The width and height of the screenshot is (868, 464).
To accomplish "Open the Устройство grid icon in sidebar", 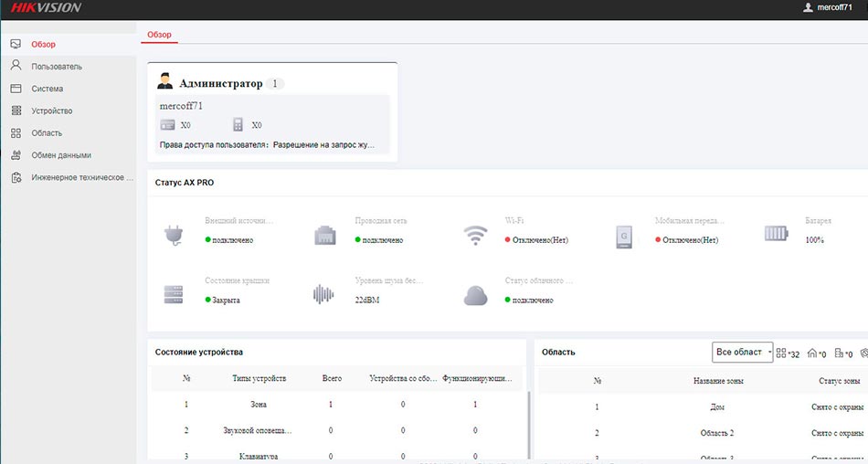I will tap(16, 111).
